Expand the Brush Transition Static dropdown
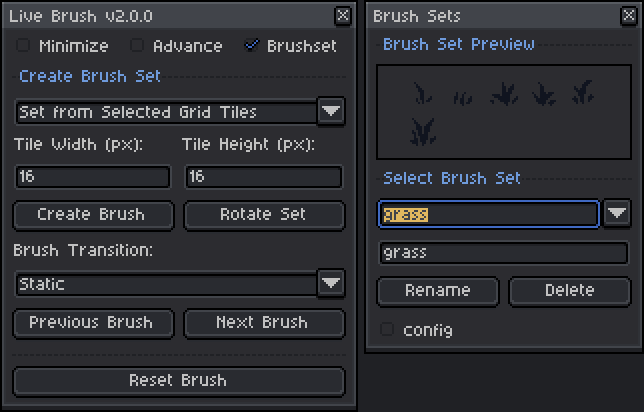The image size is (644, 412). pos(331,284)
